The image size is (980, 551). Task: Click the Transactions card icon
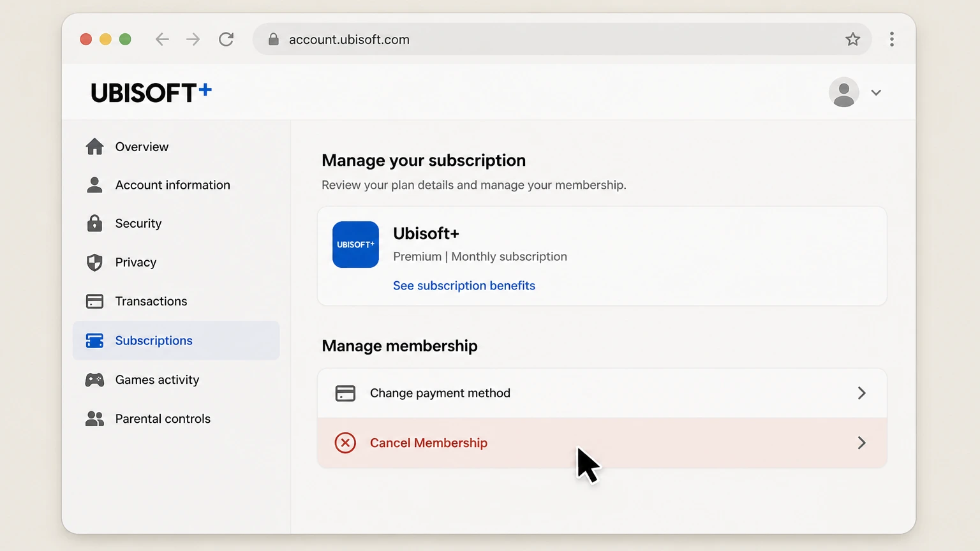[94, 301]
